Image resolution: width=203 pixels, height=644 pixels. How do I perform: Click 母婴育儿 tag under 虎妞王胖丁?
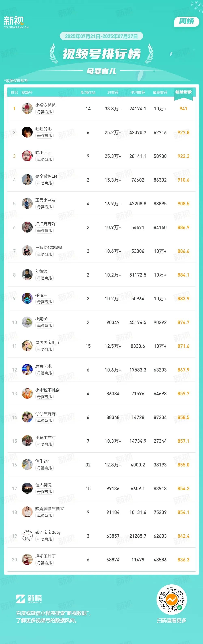44,563
